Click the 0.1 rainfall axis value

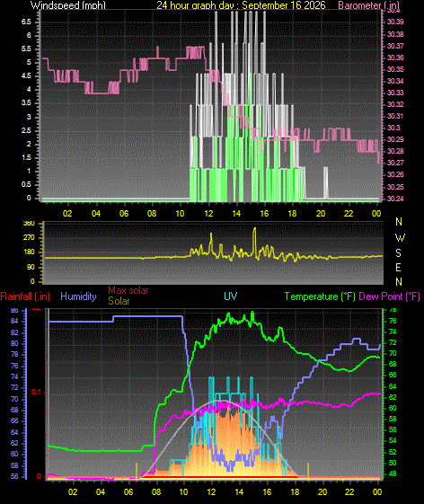36,392
